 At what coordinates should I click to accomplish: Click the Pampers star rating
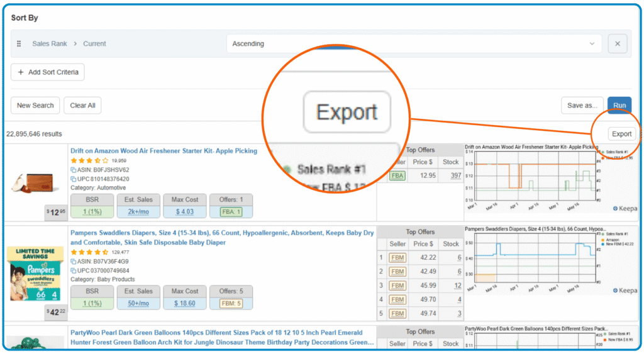(x=89, y=252)
